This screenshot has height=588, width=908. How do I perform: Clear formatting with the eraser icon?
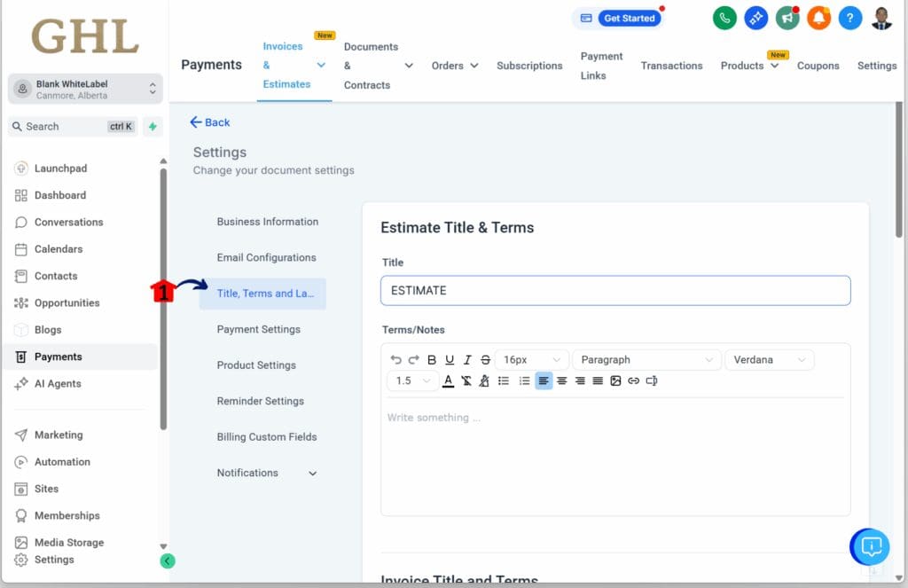click(x=483, y=380)
